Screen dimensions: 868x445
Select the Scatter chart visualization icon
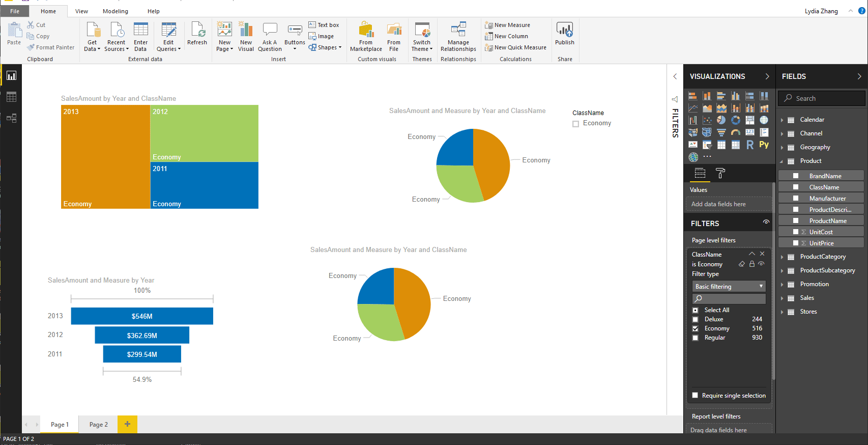pos(707,120)
